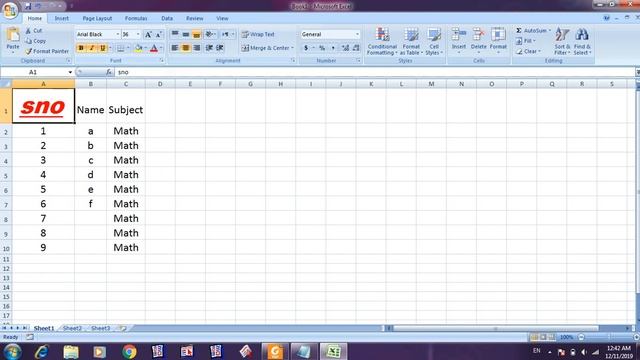Viewport: 640px width, 360px height.
Task: Toggle Middle Align for cell text
Action: tap(186, 34)
